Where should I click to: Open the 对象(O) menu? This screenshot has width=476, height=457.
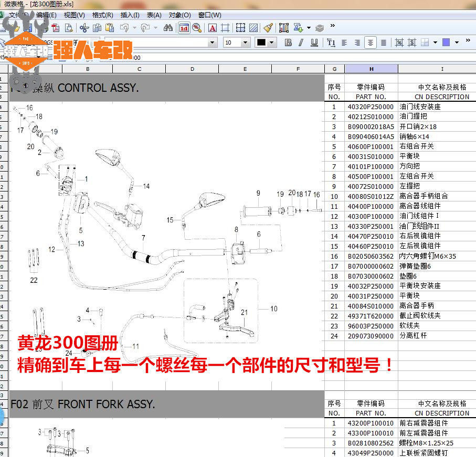point(179,15)
